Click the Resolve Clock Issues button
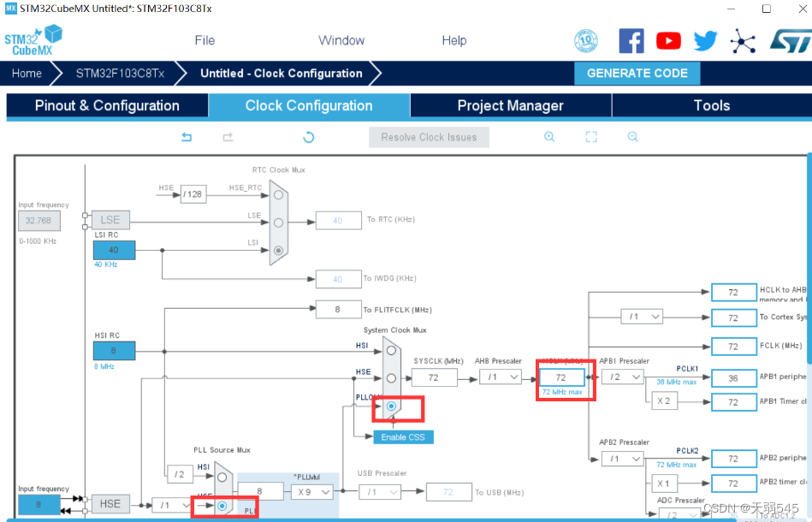Viewport: 812px width, 522px height. [x=429, y=137]
